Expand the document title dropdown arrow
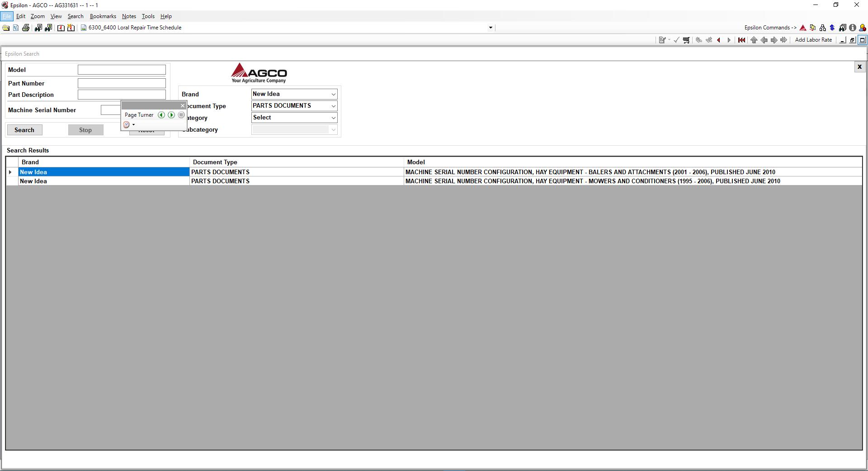The image size is (868, 471). (491, 28)
